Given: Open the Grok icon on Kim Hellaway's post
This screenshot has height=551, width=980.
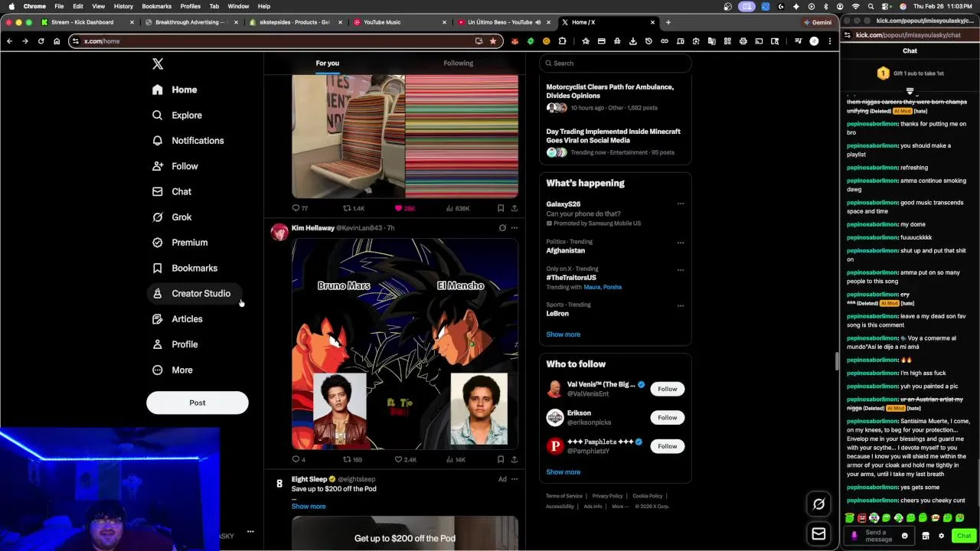Looking at the screenshot, I should click(502, 228).
